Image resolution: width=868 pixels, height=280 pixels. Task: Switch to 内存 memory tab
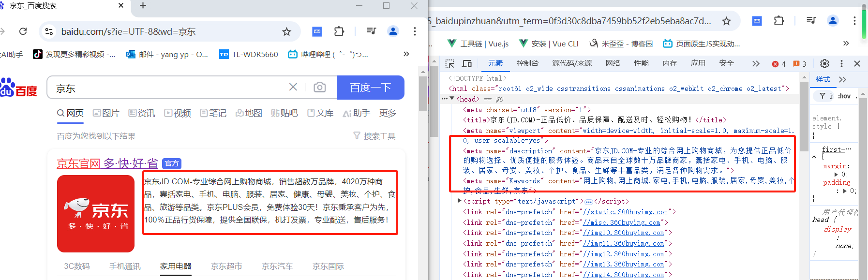(670, 63)
